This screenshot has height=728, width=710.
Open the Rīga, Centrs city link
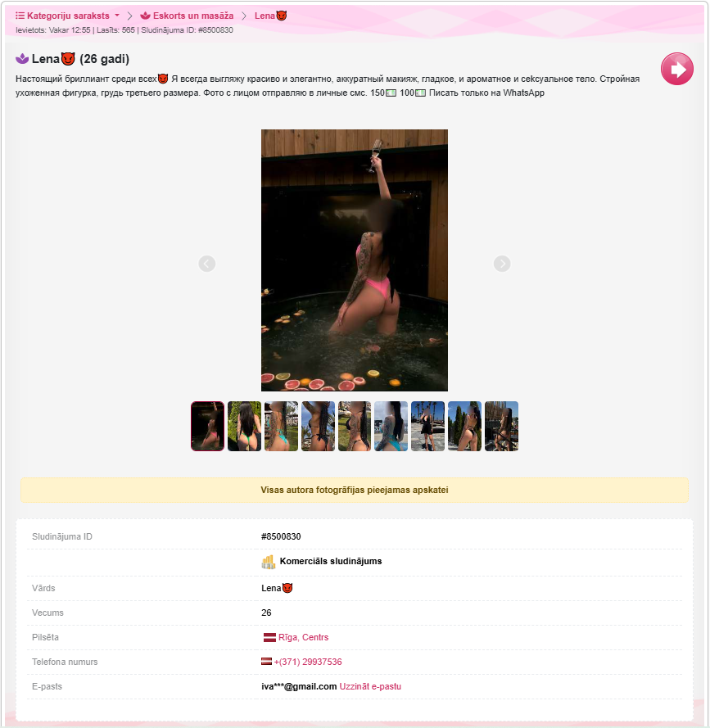(x=303, y=637)
